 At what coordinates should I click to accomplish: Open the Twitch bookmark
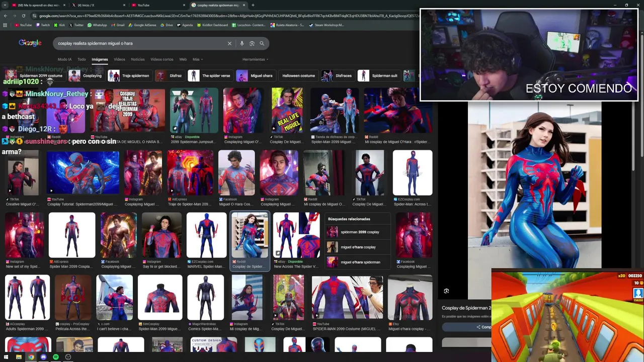[43, 25]
